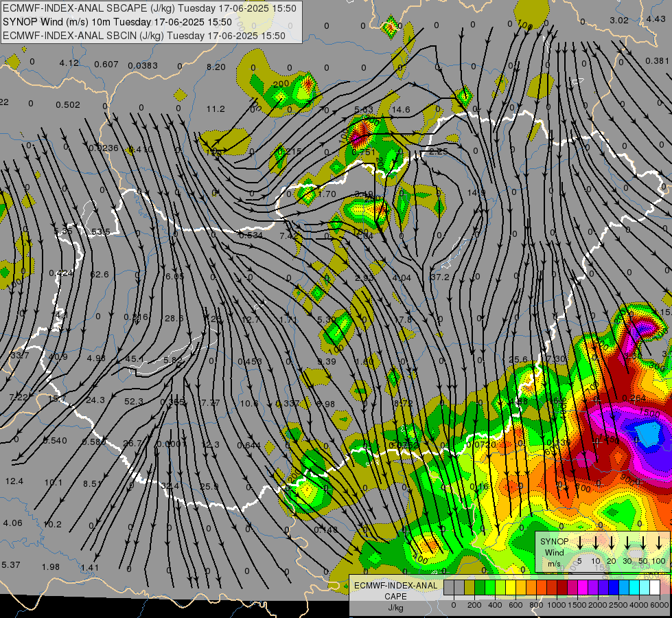Click the SBCAPE header line at top

[x=150, y=8]
